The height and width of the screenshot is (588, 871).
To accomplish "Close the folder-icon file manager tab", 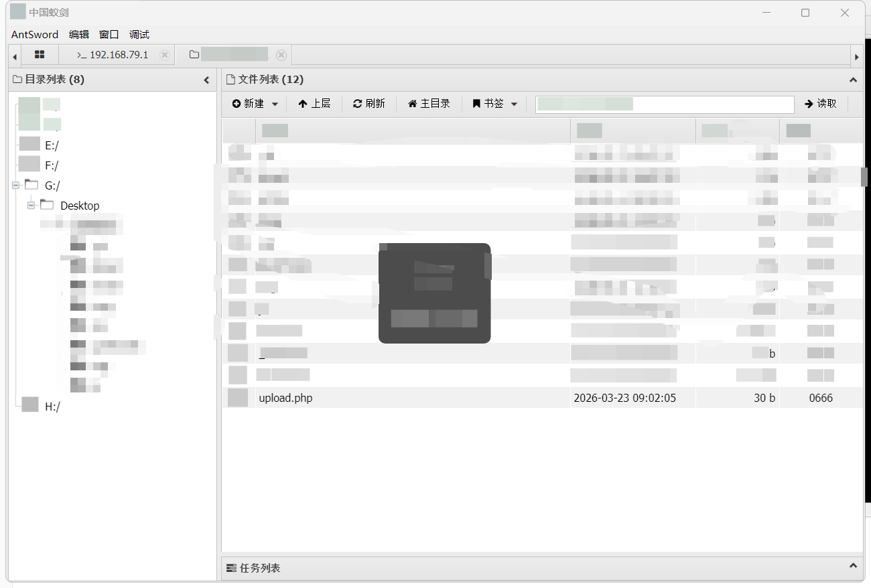I will pos(281,55).
